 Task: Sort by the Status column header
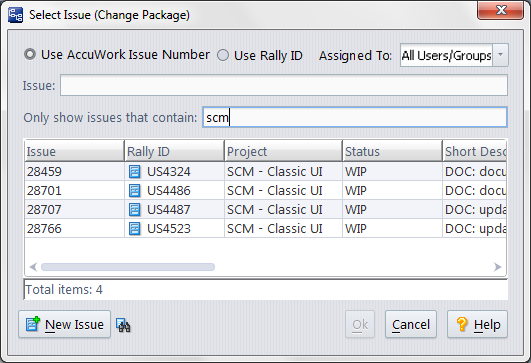[392, 151]
